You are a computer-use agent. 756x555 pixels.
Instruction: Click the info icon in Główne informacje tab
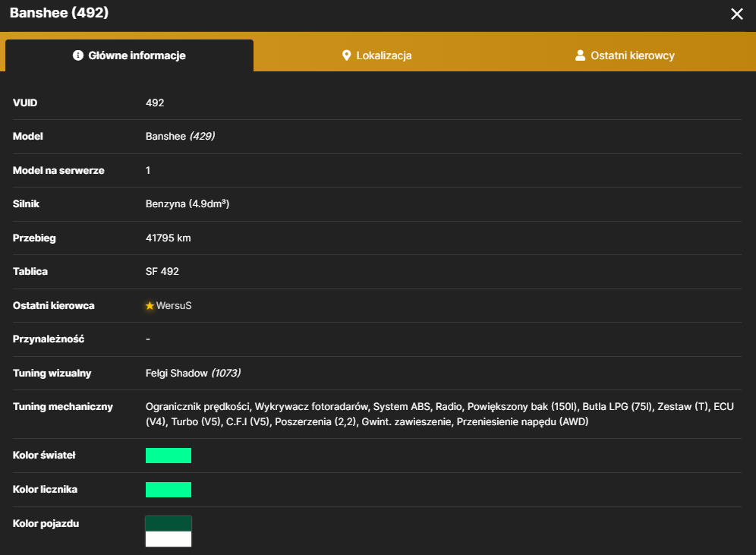(x=77, y=55)
